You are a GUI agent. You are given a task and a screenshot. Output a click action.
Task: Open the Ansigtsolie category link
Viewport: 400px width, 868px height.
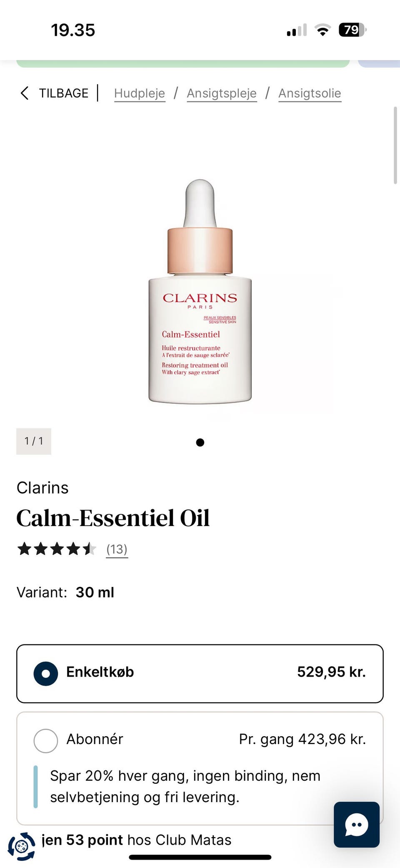(x=310, y=93)
